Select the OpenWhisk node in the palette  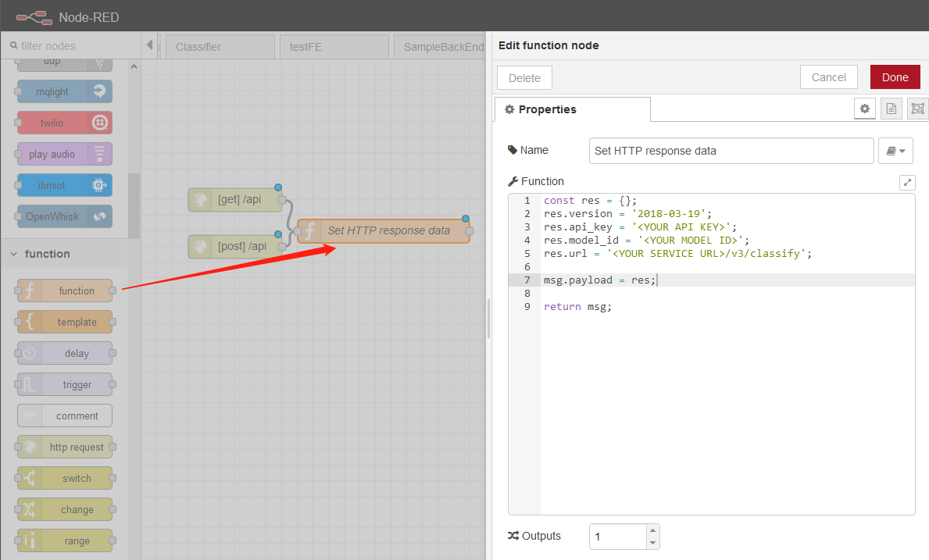(64, 216)
